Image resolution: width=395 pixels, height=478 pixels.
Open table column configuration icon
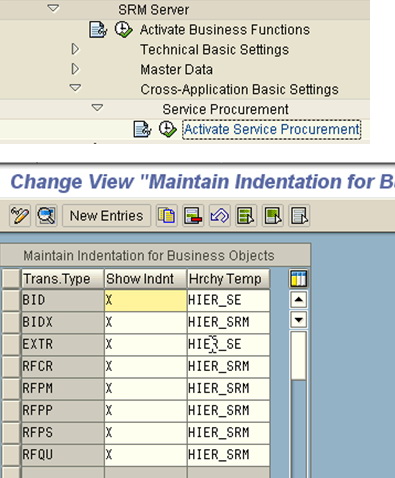click(298, 278)
